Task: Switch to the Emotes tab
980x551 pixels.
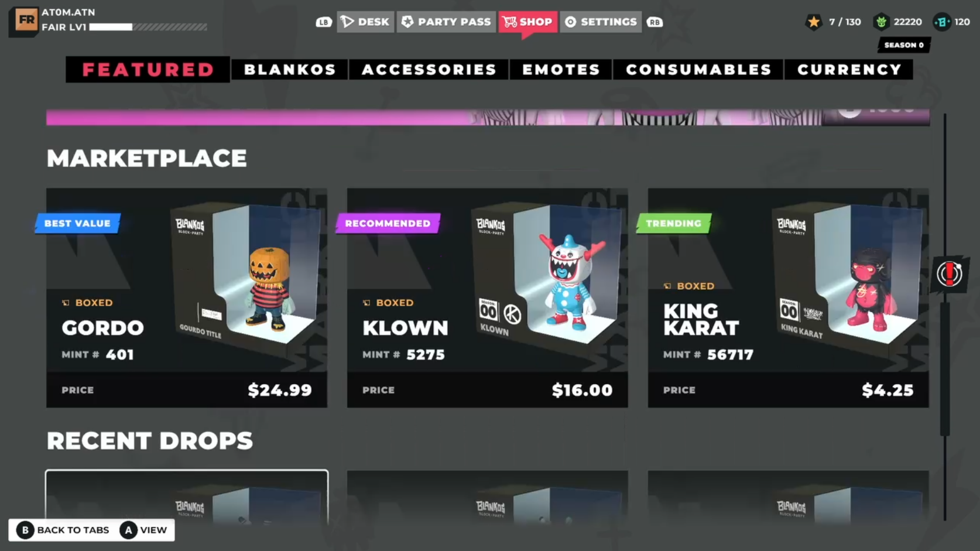Action: coord(561,70)
